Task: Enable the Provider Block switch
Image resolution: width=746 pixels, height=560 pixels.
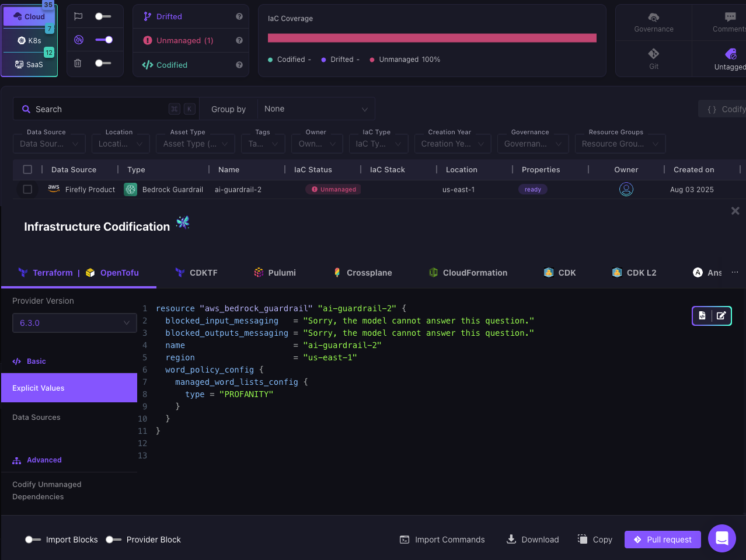Action: [113, 540]
